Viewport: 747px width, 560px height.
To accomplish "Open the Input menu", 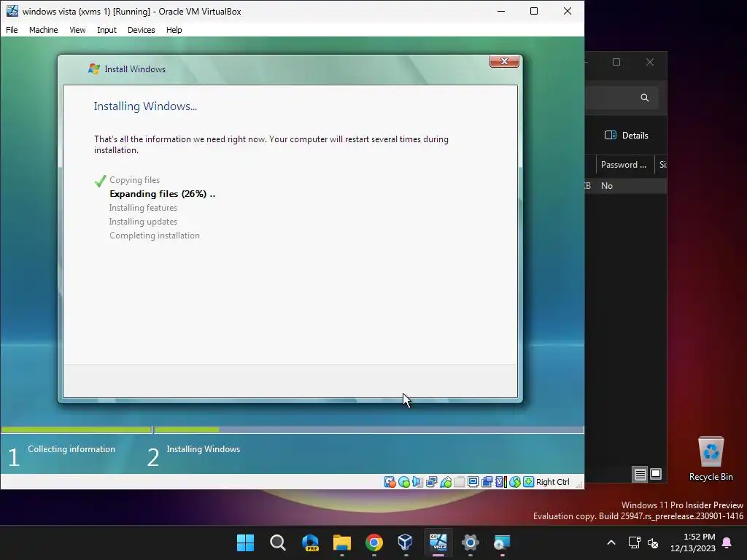I will click(107, 29).
